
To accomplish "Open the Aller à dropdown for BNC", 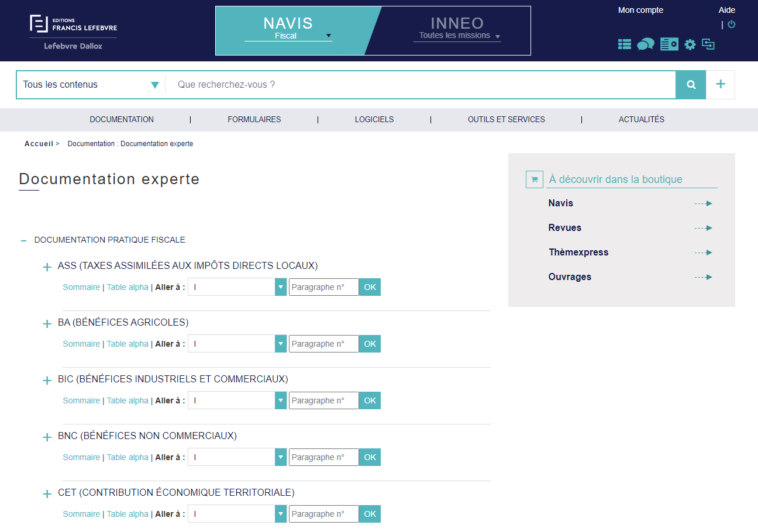I will click(x=237, y=457).
